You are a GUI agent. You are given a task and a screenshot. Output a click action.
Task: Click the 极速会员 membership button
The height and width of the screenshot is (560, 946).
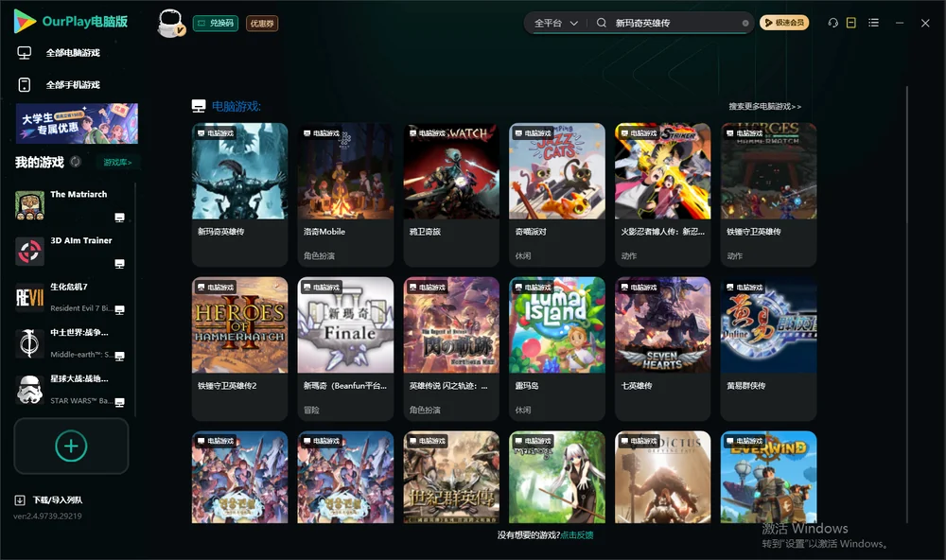point(783,23)
